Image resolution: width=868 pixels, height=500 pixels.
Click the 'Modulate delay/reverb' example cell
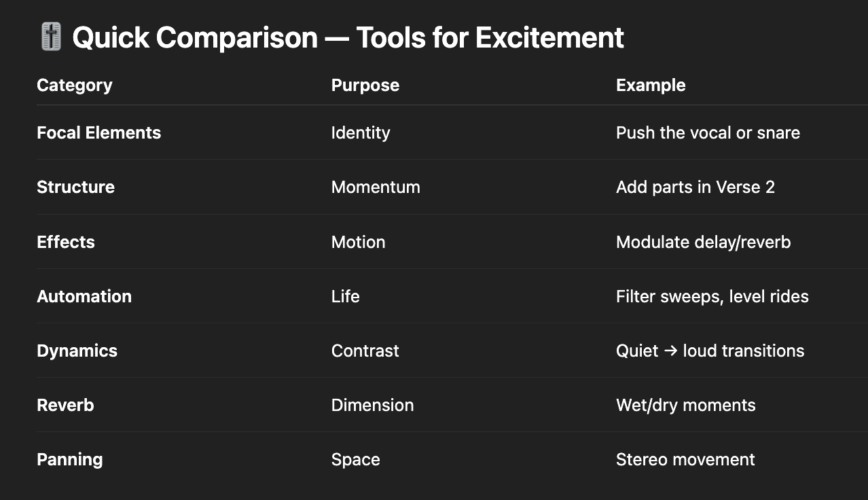point(703,242)
